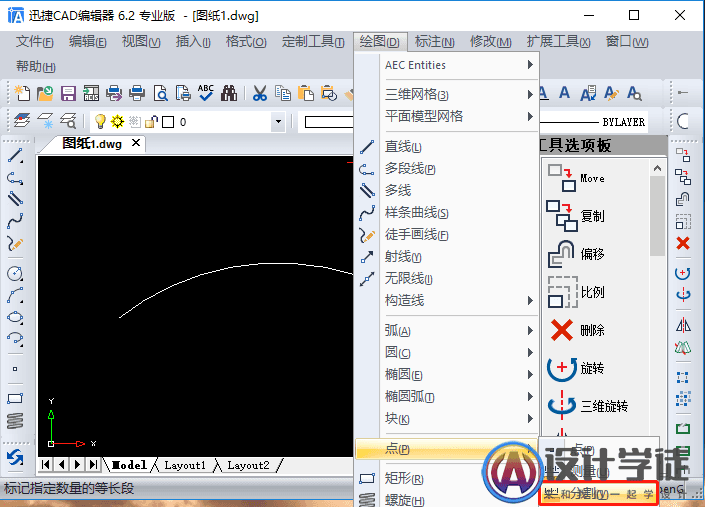Click the Mirror icon in right toolbar
Image resolution: width=705 pixels, height=507 pixels.
pyautogui.click(x=683, y=325)
